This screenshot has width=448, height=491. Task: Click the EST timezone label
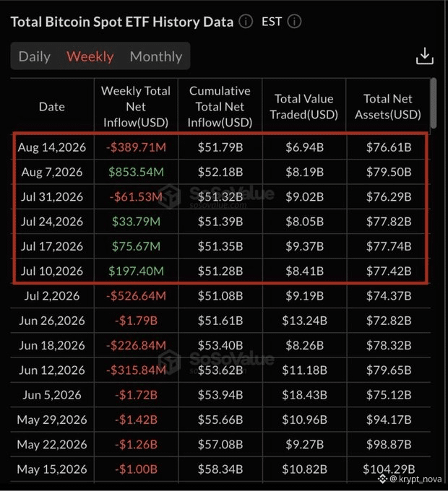point(272,22)
